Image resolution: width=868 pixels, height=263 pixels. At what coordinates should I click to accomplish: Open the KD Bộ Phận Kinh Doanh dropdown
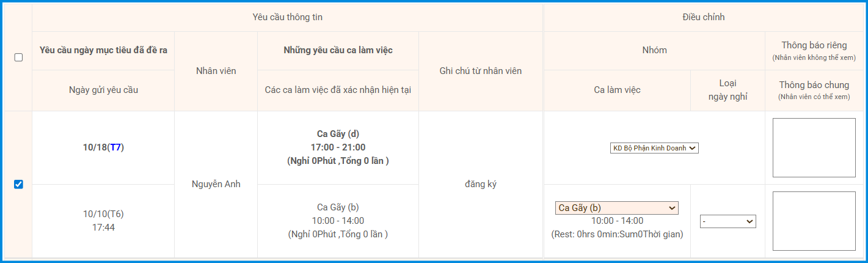pyautogui.click(x=654, y=147)
